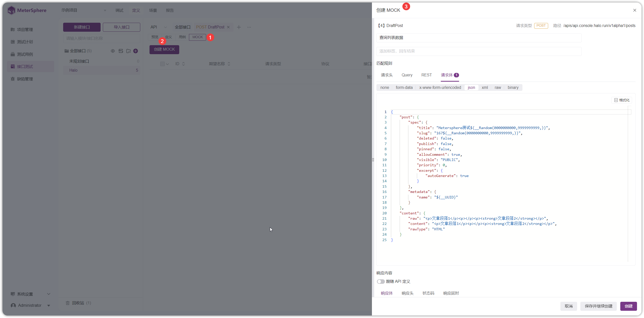Open the Administrator user dropdown
Image resolution: width=644 pixels, height=318 pixels.
pos(30,306)
